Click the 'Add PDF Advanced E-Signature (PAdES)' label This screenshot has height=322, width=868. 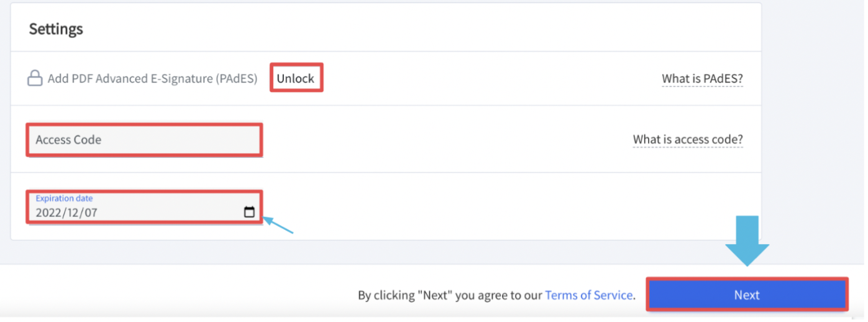point(152,79)
